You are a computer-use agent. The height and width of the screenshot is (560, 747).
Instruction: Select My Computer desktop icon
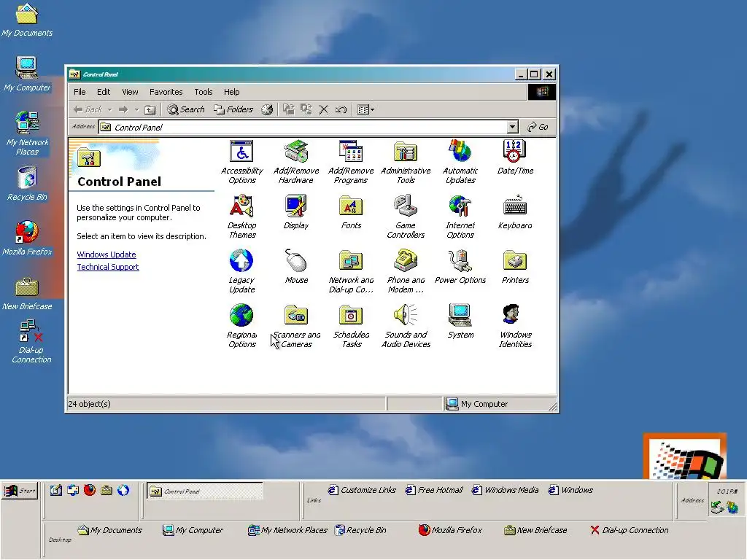tap(27, 74)
